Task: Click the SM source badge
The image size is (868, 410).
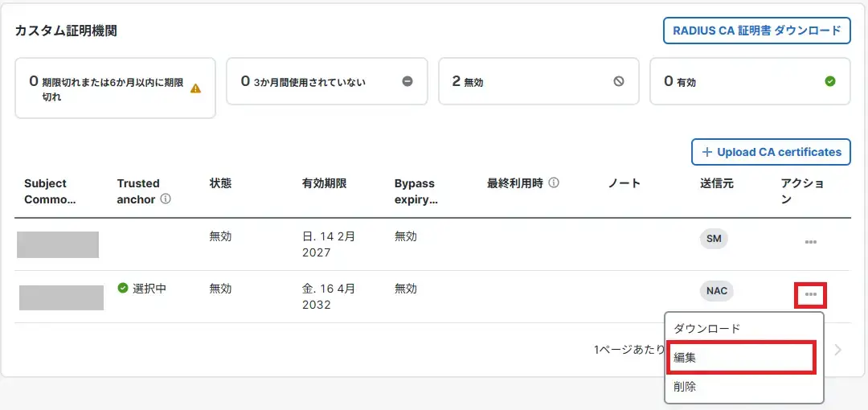Action: [x=714, y=239]
